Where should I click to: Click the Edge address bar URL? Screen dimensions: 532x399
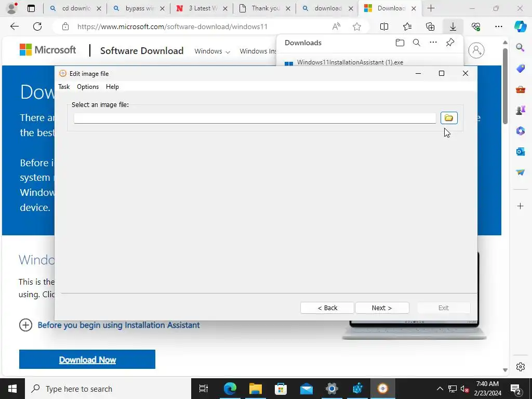coord(172,26)
